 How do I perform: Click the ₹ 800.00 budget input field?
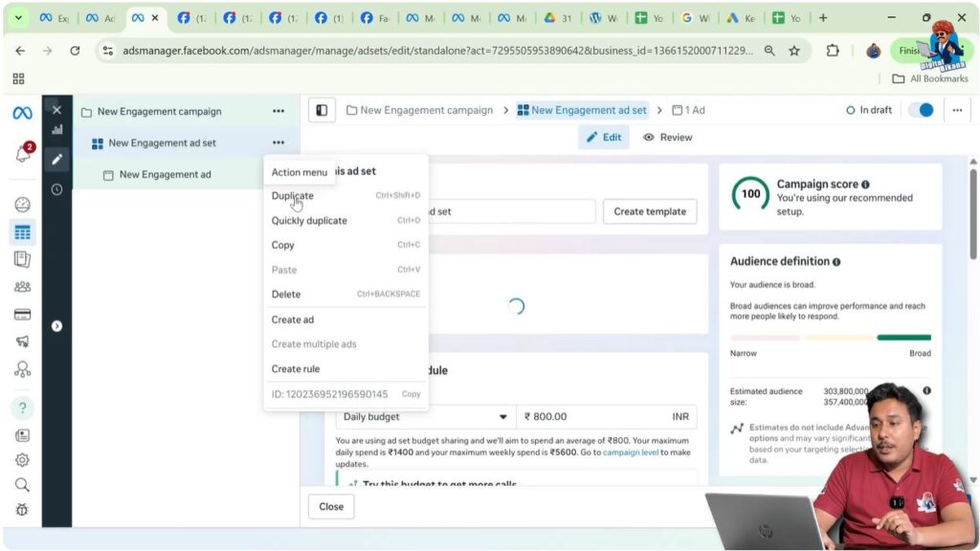(x=606, y=417)
